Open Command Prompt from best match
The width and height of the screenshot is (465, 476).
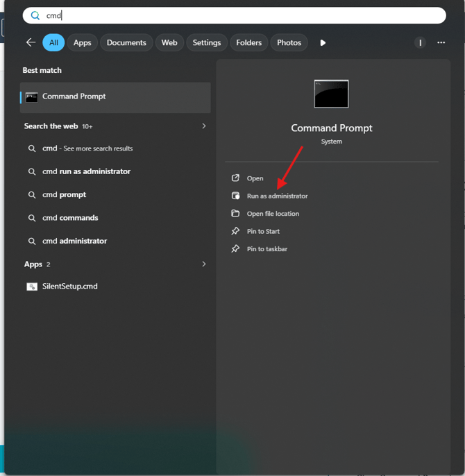(x=115, y=97)
